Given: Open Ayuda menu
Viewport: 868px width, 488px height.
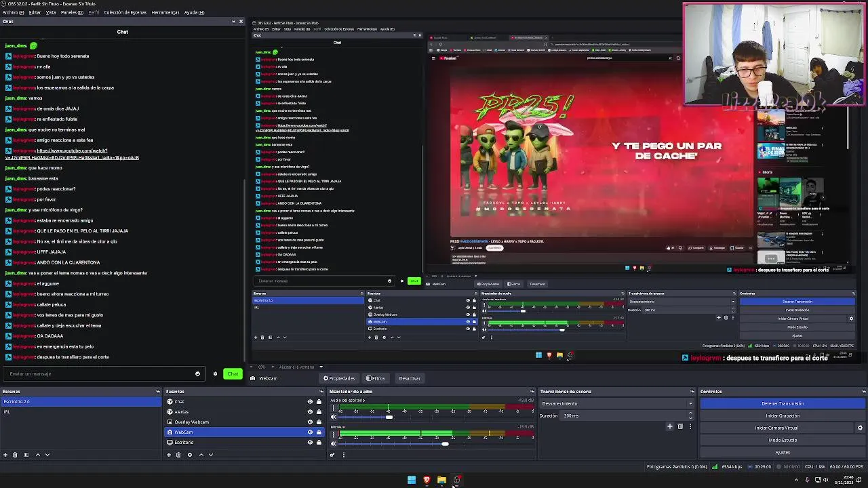Looking at the screenshot, I should coord(194,12).
